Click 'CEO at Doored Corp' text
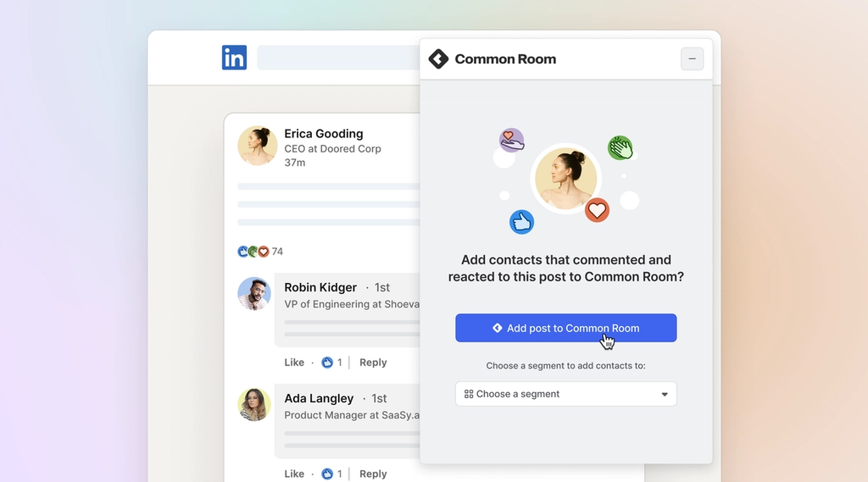Image resolution: width=868 pixels, height=482 pixels. (332, 149)
